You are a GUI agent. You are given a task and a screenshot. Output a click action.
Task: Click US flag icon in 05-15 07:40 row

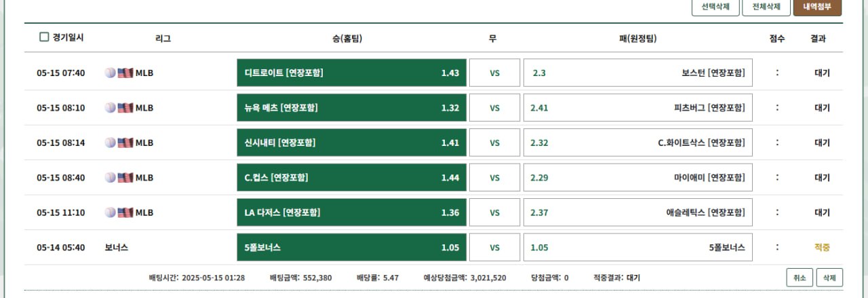tap(125, 73)
